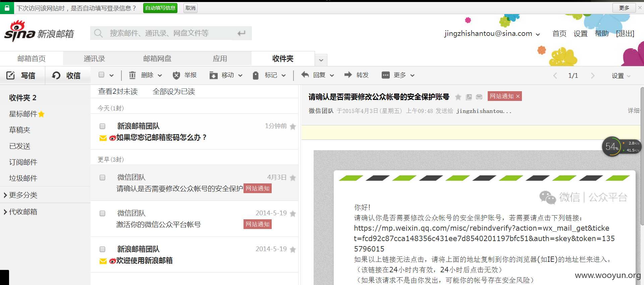
Task: Check the 激活你的微信公众平台帐号 email
Action: pos(103,213)
